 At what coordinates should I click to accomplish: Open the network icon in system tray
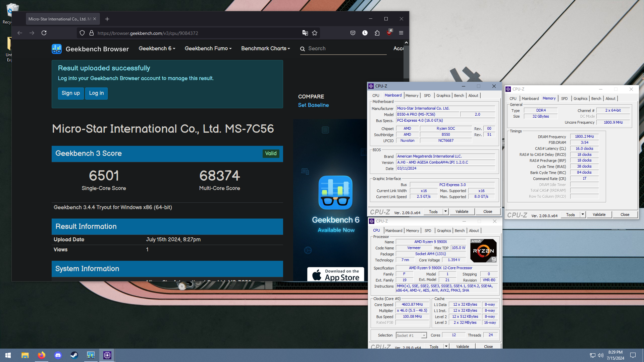coord(592,355)
